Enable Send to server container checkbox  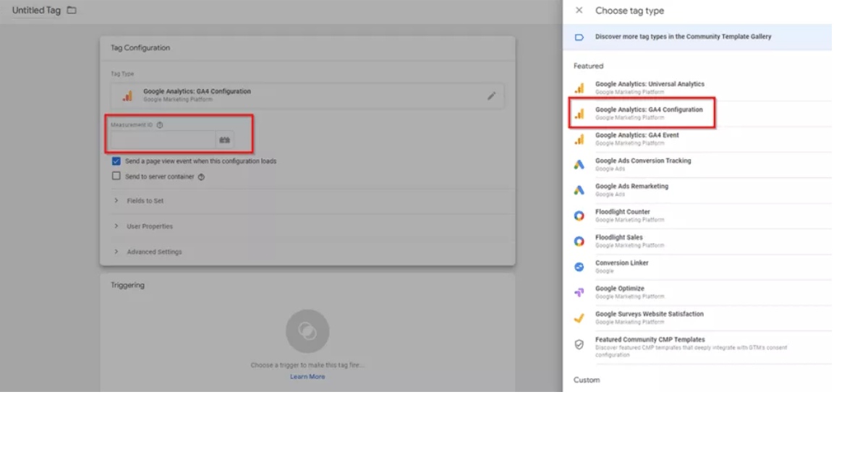pyautogui.click(x=116, y=176)
